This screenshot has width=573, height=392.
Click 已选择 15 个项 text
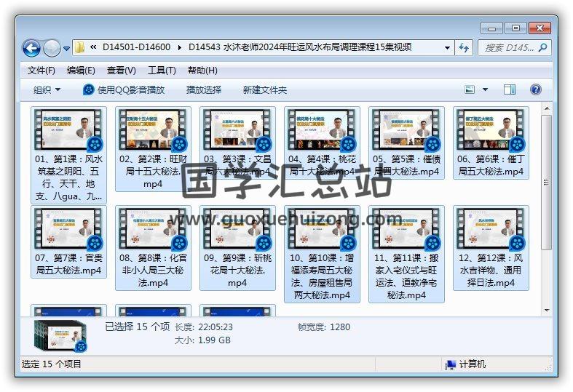pos(138,327)
